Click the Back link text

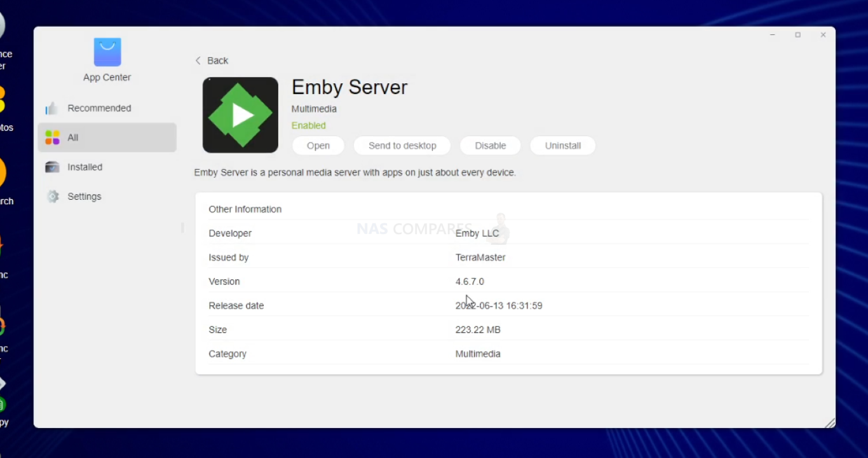(217, 60)
